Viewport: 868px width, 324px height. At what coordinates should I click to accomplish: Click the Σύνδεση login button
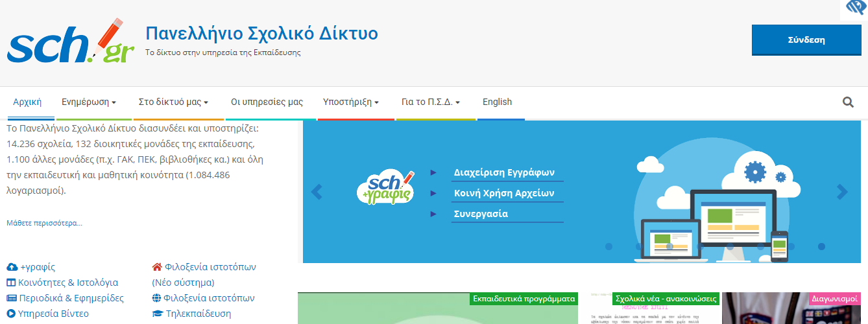[x=806, y=40]
